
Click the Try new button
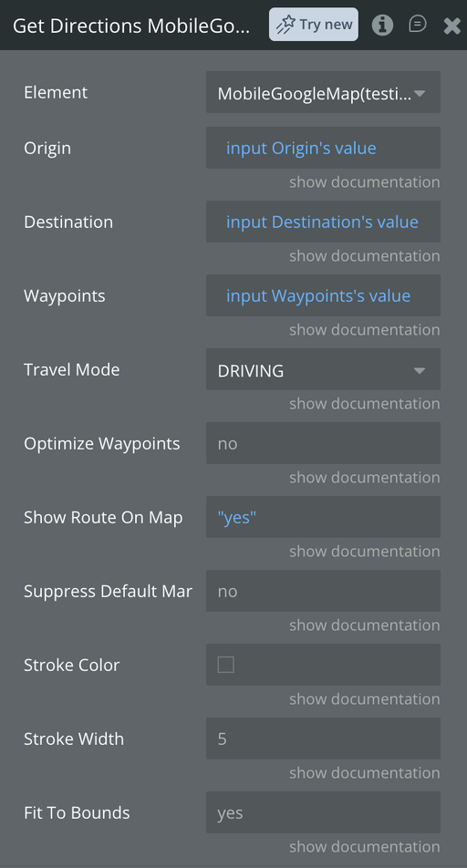314,25
